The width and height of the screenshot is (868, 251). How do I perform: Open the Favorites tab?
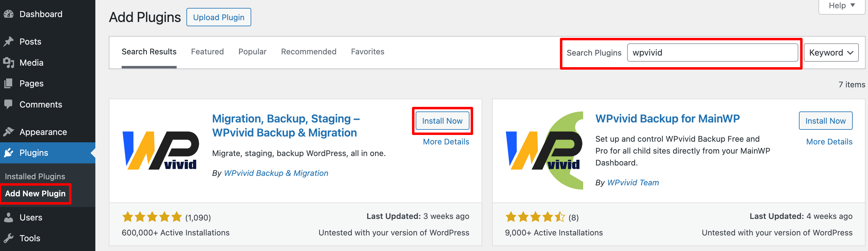click(x=368, y=52)
